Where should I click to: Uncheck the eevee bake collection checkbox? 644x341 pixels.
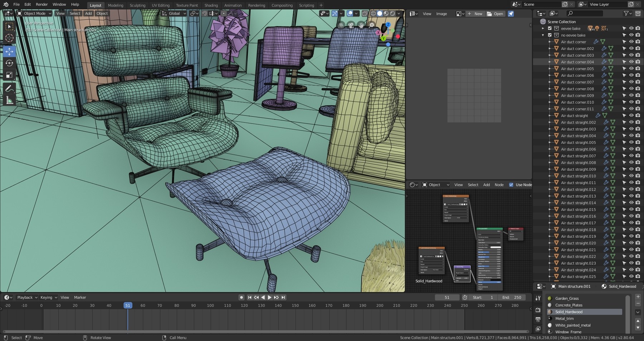(550, 28)
